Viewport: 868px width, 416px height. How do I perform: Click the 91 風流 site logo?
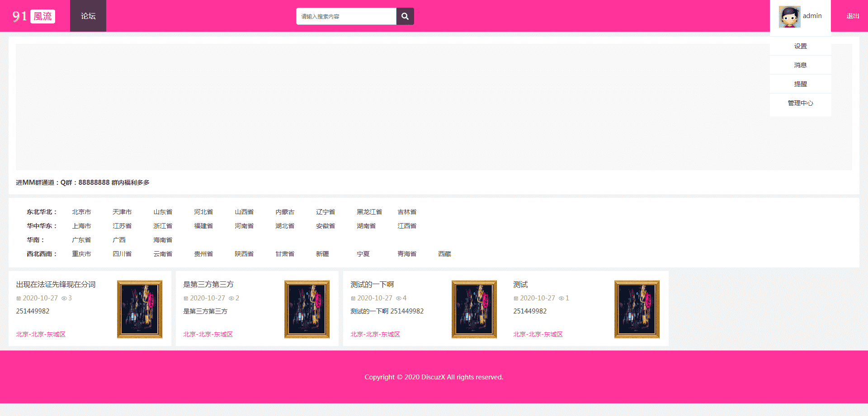click(x=34, y=16)
